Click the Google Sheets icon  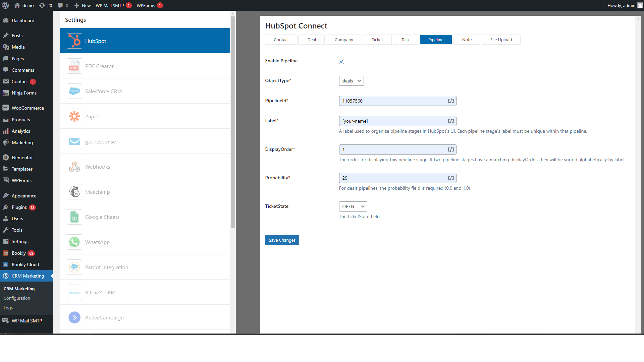[x=74, y=217]
